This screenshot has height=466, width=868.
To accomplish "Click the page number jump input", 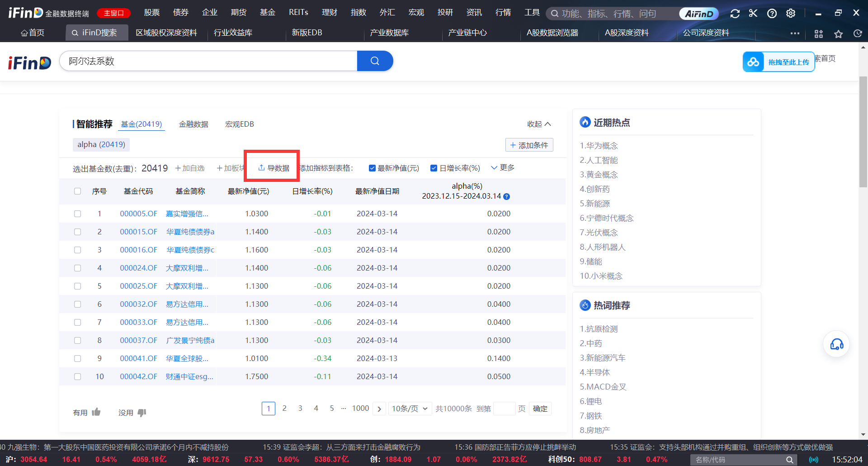I will (x=504, y=409).
